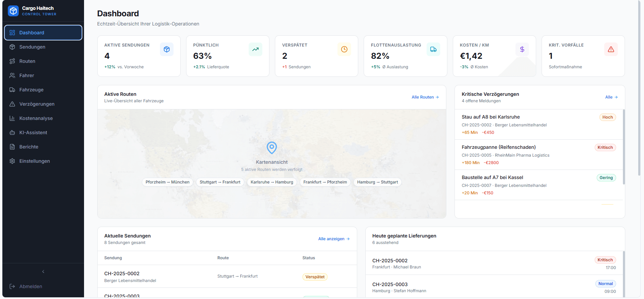Screen dimensions: 644x299
Task: Click the Normal badge on CH-2025-0003 delivery
Action: coord(606,284)
